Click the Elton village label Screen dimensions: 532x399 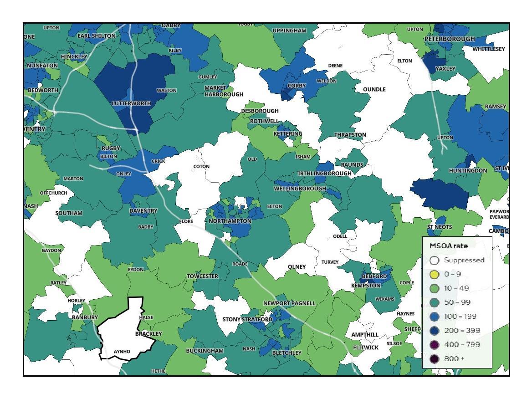pos(404,61)
